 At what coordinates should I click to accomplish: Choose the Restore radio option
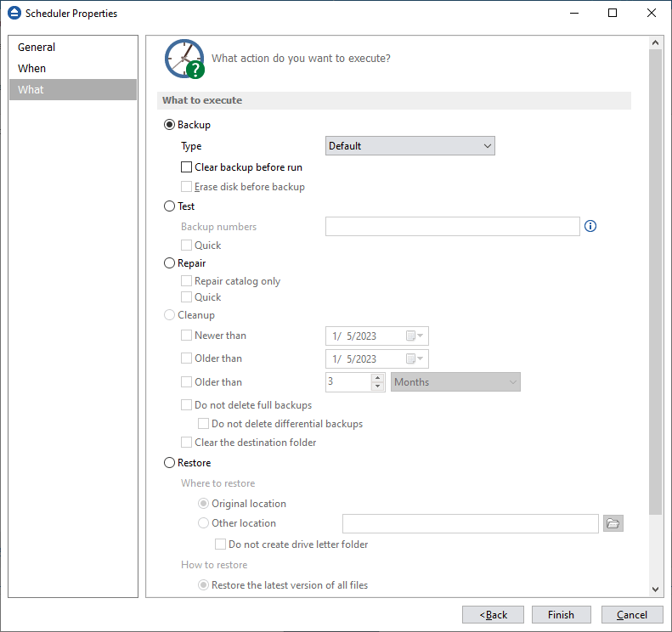[169, 463]
